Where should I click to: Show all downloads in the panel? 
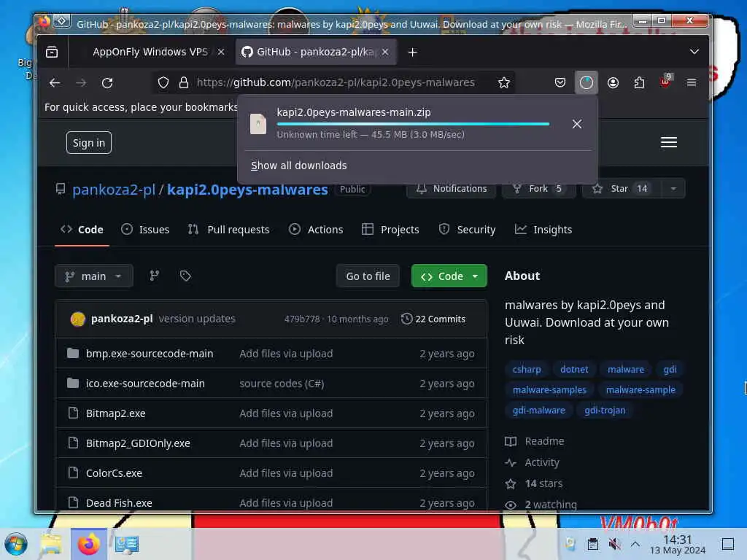(x=298, y=166)
